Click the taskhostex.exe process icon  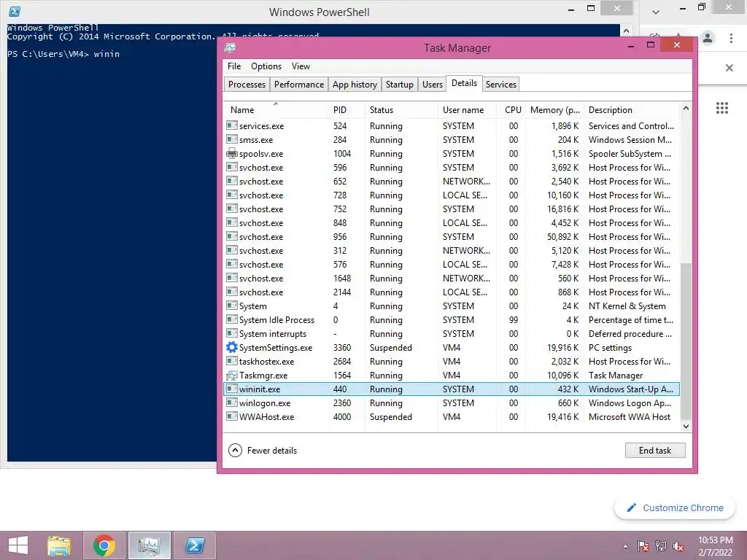click(x=232, y=361)
